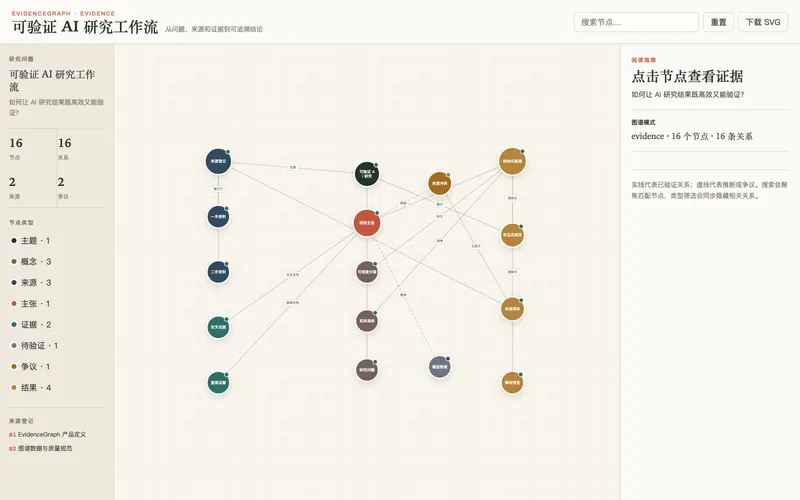Viewport: 800px width, 500px height.
Task: Click the 下载 SVG button
Action: tap(763, 22)
